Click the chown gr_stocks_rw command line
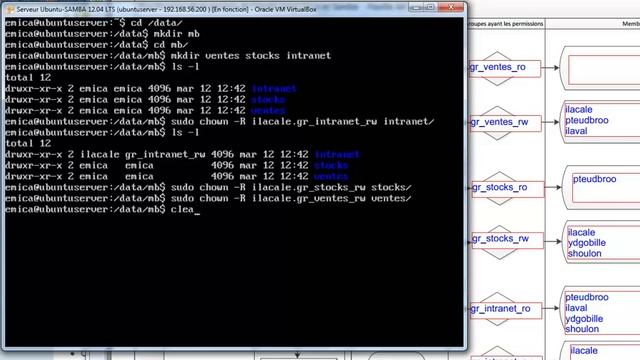The width and height of the screenshot is (640, 360). tap(208, 188)
